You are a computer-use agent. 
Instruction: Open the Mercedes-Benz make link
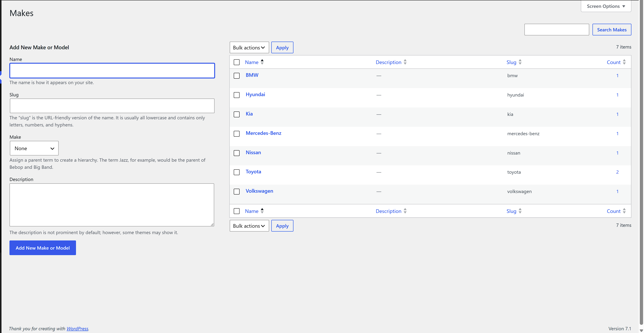point(263,133)
